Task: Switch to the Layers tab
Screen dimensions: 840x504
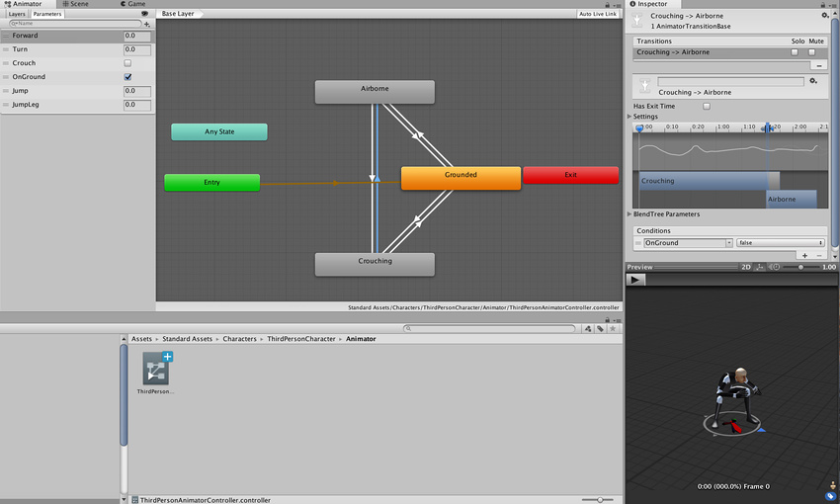Action: pyautogui.click(x=17, y=14)
